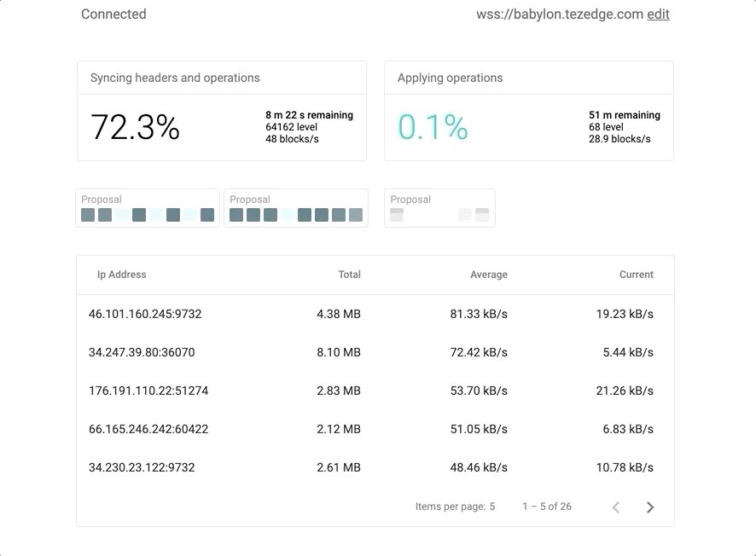Viewport: 756px width, 556px height.
Task: Click the 72.3% syncing percentage
Action: point(135,127)
